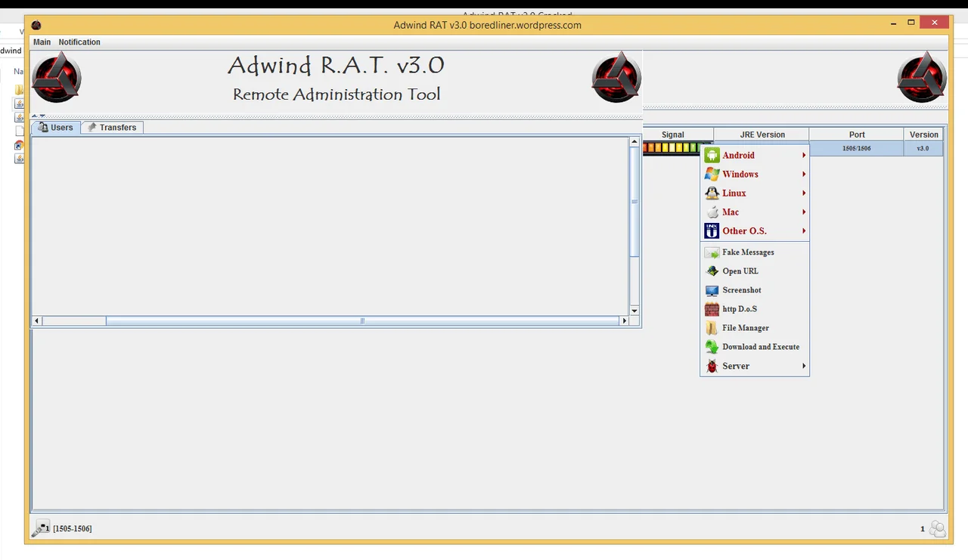Expand the Server submenu
968x560 pixels.
[735, 366]
